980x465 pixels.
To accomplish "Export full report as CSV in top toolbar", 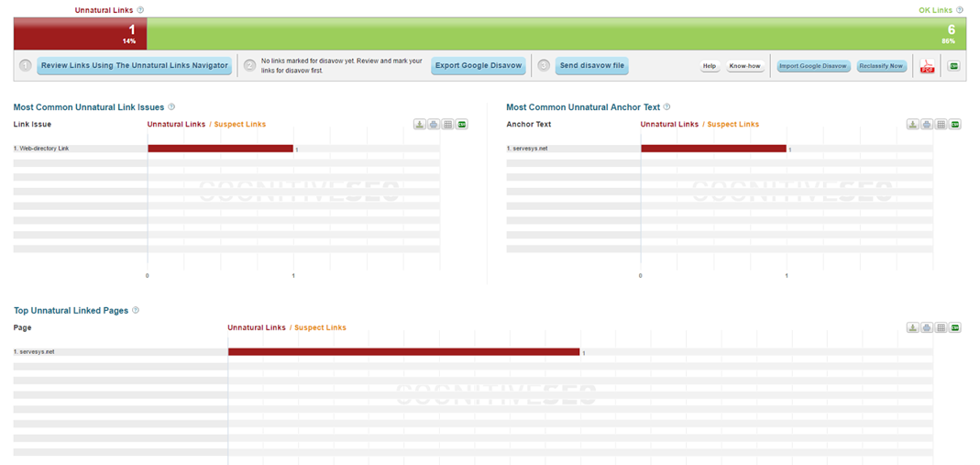I will click(953, 66).
